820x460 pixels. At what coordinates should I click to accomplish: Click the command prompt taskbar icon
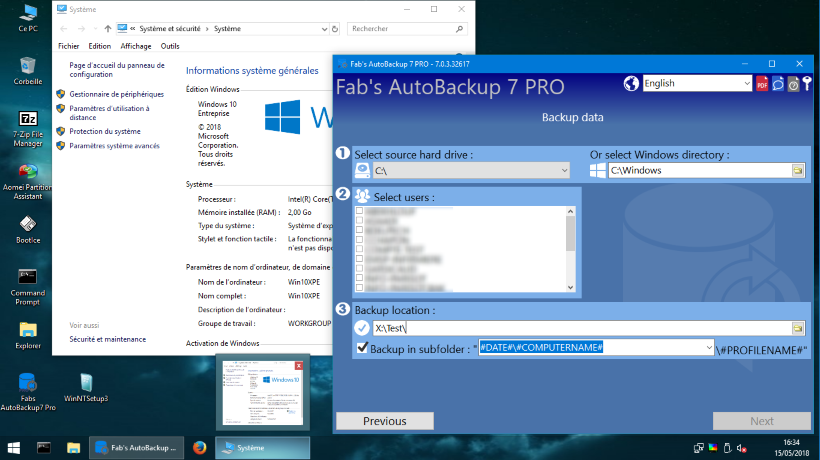point(43,448)
